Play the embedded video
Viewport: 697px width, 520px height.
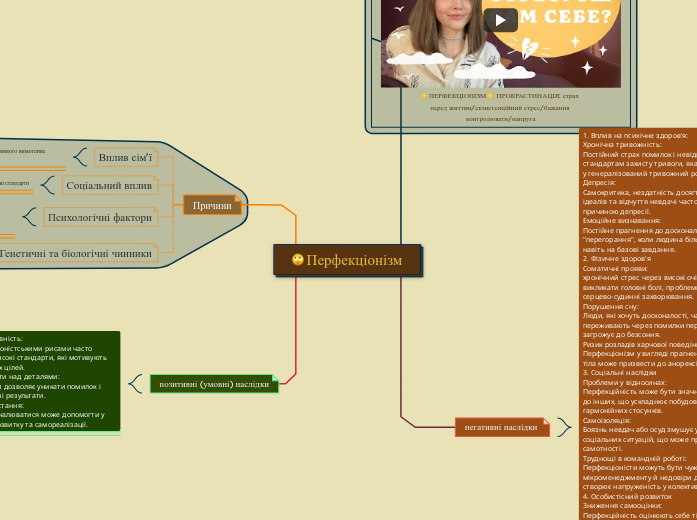[x=500, y=20]
